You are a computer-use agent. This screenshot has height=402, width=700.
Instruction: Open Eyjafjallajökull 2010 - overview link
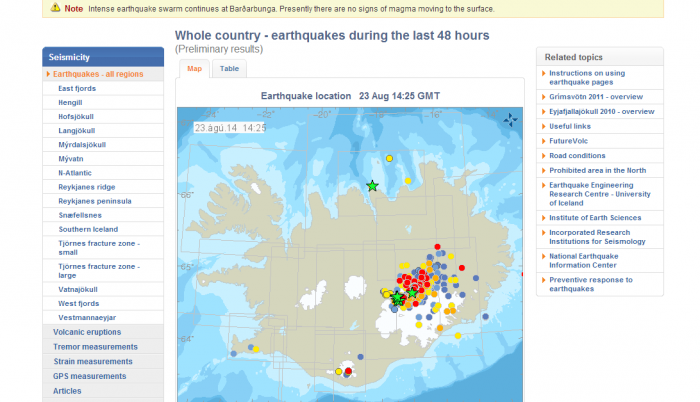(600, 112)
